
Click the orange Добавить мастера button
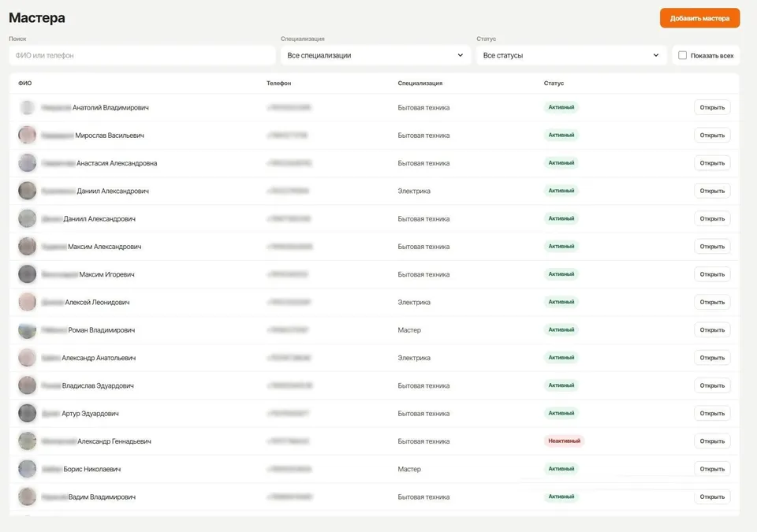699,18
